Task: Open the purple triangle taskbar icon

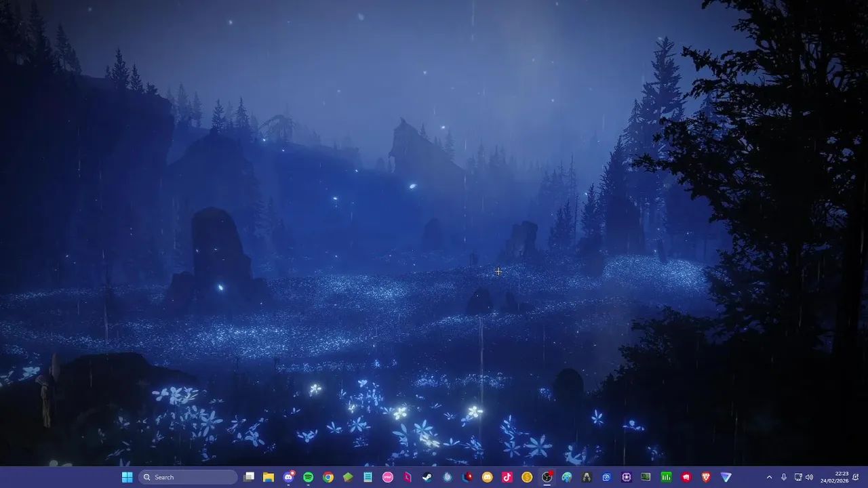Action: click(x=726, y=477)
